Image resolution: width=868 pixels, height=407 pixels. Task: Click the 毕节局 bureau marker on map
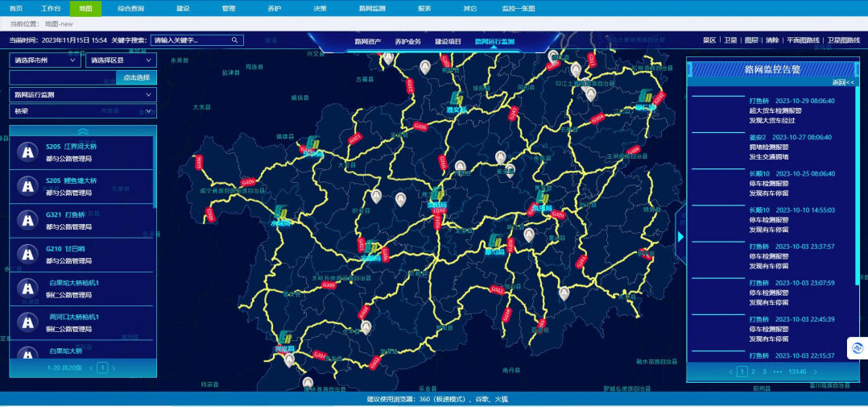(312, 146)
